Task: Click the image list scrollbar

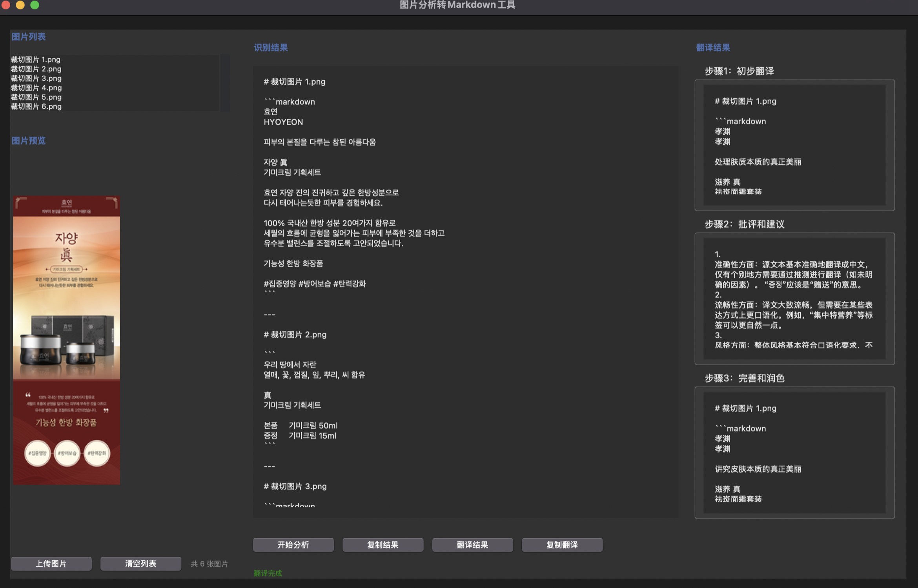Action: (x=225, y=83)
